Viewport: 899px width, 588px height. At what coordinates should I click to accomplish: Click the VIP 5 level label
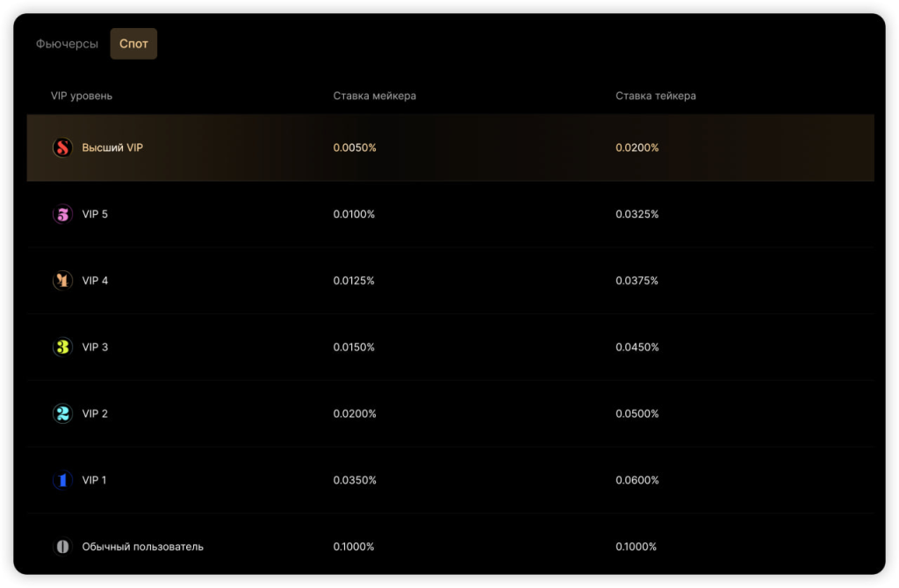pyautogui.click(x=95, y=214)
